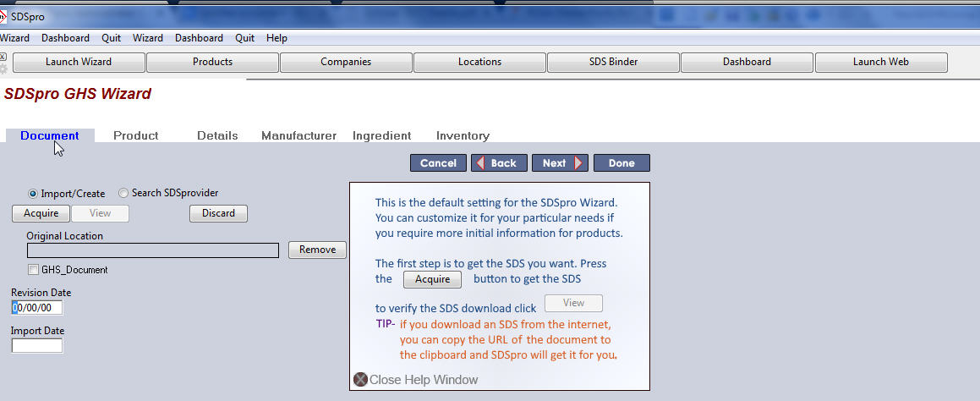The image size is (980, 401).
Task: Open the Product tab
Action: pos(135,135)
